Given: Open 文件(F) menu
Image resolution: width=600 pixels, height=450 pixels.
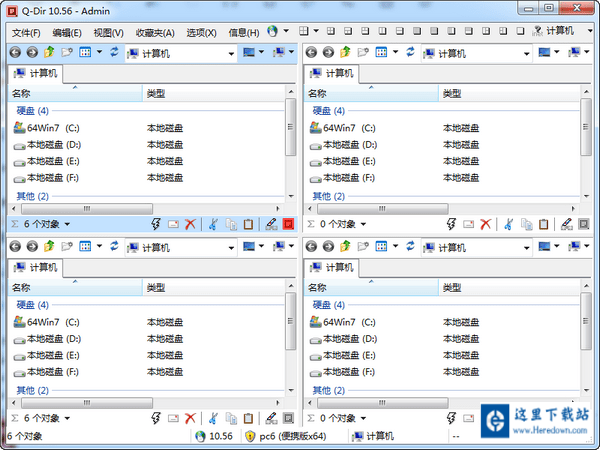Looking at the screenshot, I should tap(26, 33).
